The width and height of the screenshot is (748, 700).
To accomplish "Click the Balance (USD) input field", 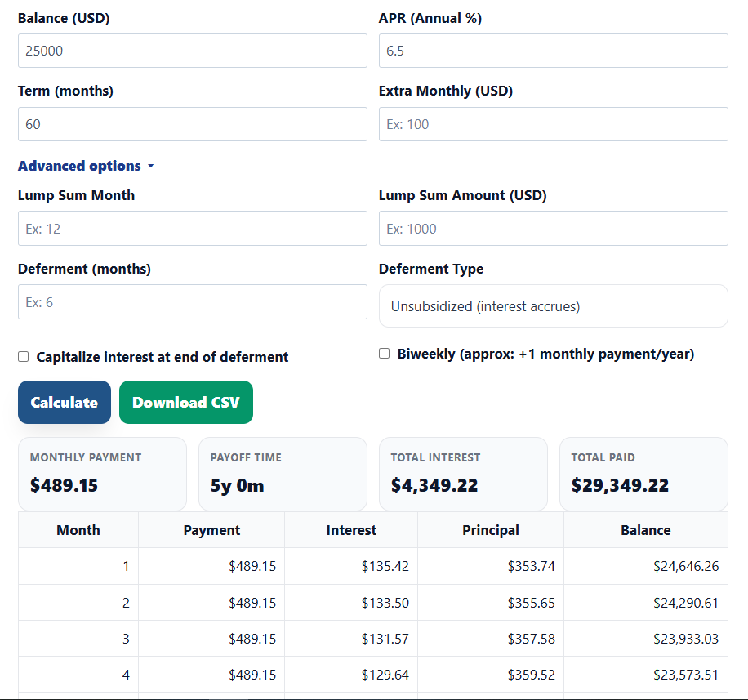I will [x=192, y=51].
